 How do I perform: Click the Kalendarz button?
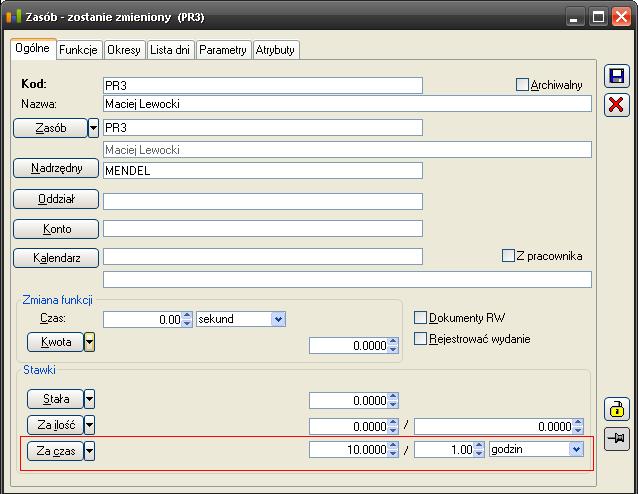click(x=56, y=258)
